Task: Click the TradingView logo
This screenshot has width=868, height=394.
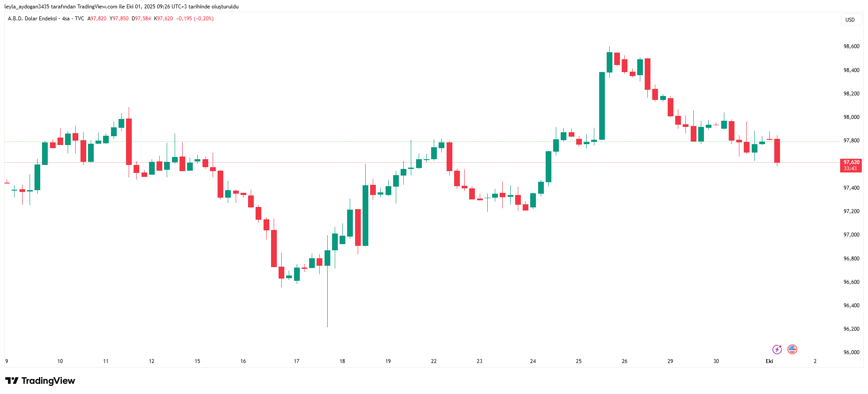Action: [40, 381]
